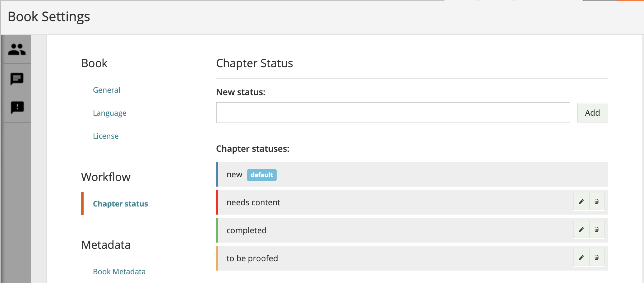
Task: Click the 'default' badge on new status
Action: (262, 175)
